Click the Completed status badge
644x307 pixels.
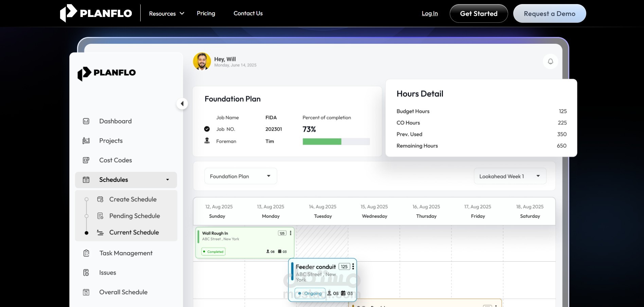click(213, 252)
